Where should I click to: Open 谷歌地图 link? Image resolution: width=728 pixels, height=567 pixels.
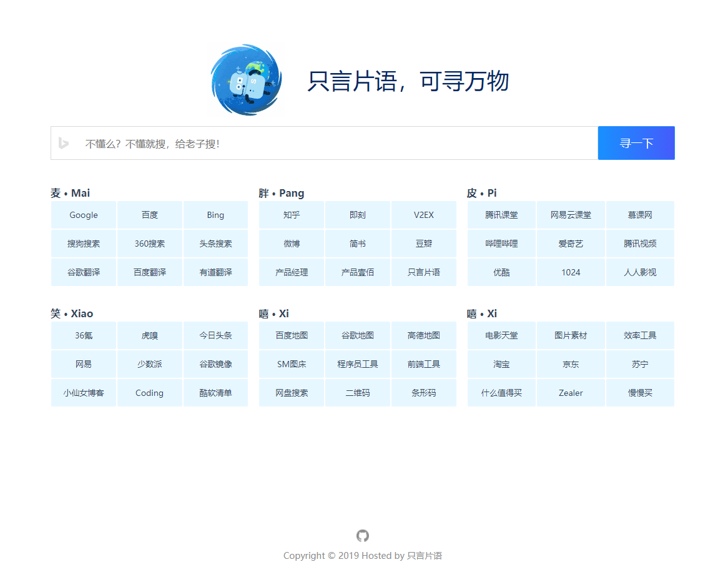(x=358, y=335)
